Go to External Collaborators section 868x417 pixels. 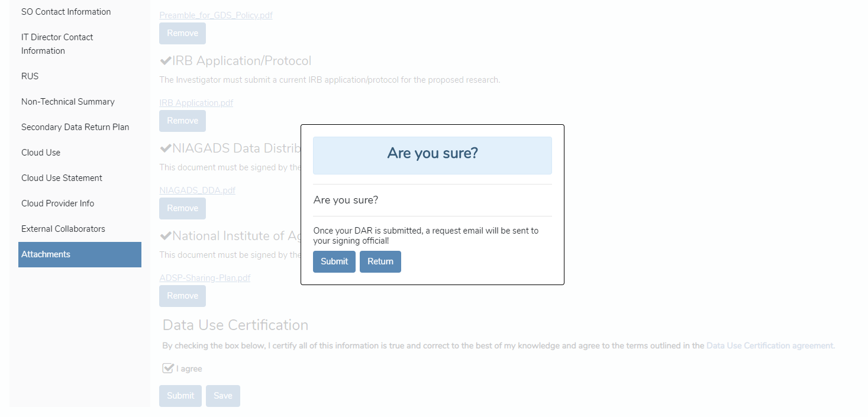63,229
